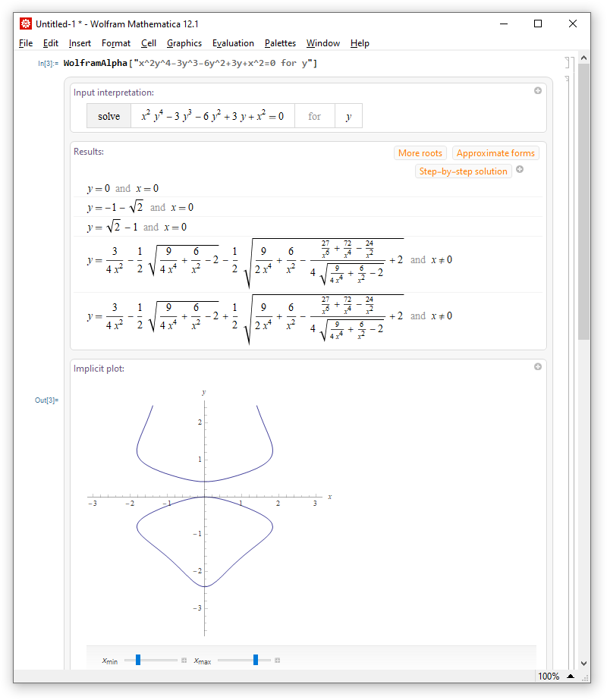Open the Graphics menu
This screenshot has height=700, width=607.
click(x=184, y=43)
